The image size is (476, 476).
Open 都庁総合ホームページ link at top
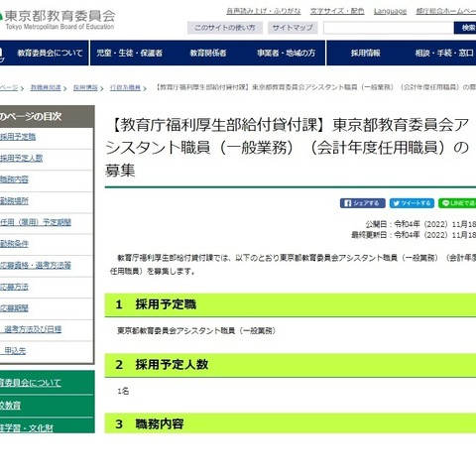446,11
